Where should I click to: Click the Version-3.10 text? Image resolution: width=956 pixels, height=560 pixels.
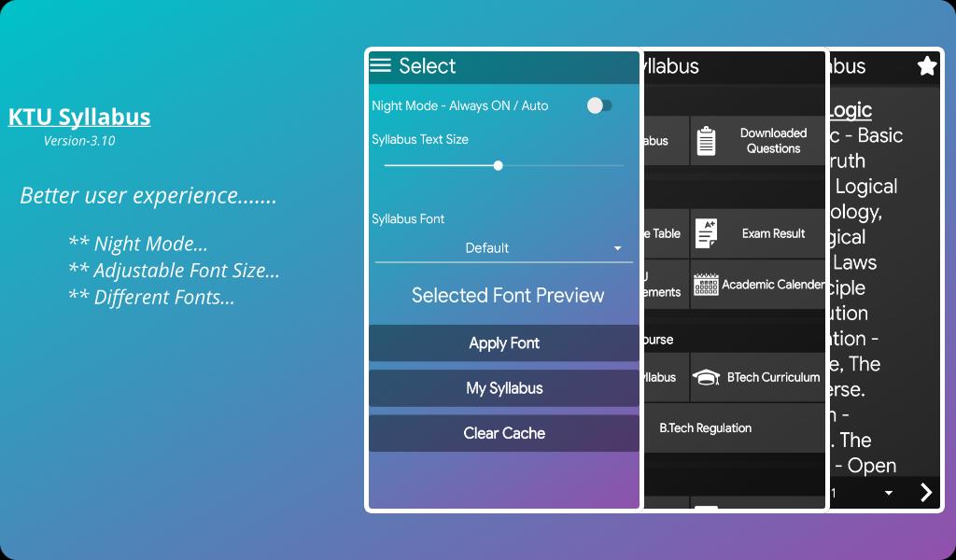[79, 141]
